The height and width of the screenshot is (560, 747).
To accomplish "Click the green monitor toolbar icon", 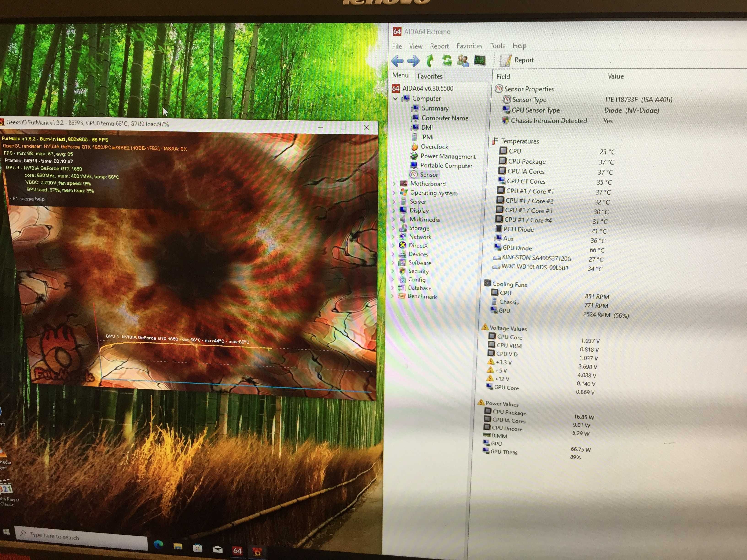I will (x=479, y=60).
